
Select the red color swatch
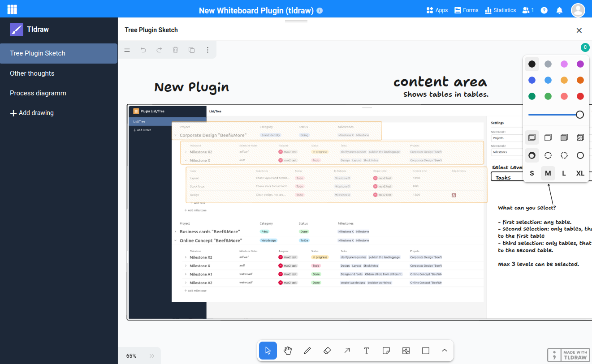click(x=580, y=96)
